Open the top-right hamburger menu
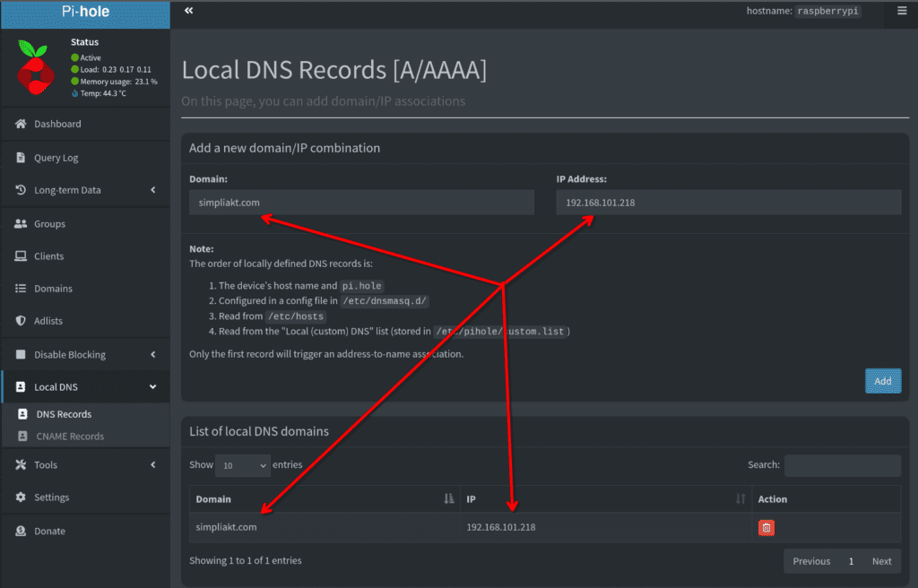This screenshot has height=588, width=918. coord(901,12)
